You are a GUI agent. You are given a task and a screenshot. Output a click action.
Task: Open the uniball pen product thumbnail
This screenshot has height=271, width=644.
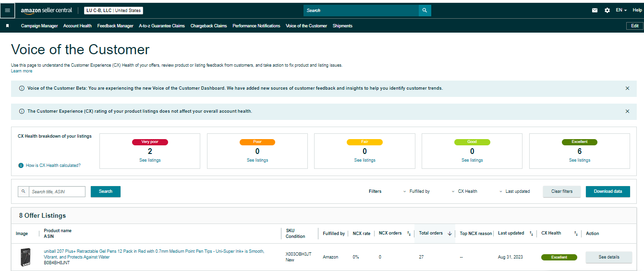tap(25, 257)
